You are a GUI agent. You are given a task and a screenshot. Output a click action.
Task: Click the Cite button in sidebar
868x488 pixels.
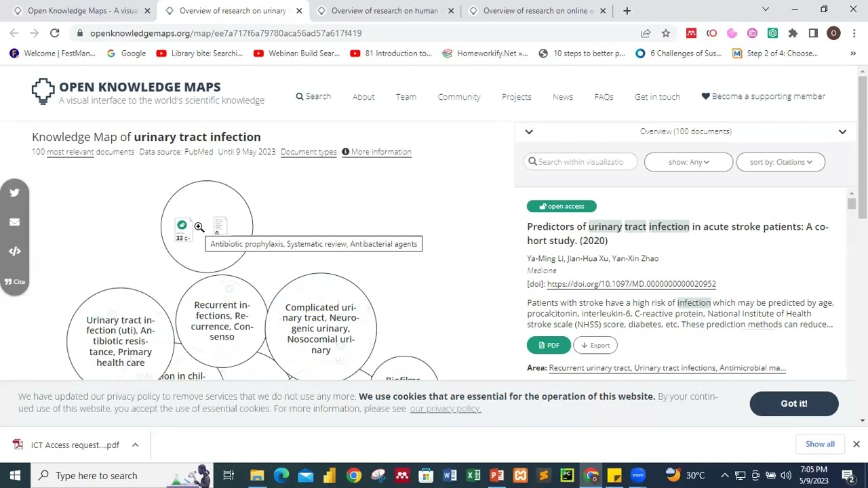tap(14, 281)
